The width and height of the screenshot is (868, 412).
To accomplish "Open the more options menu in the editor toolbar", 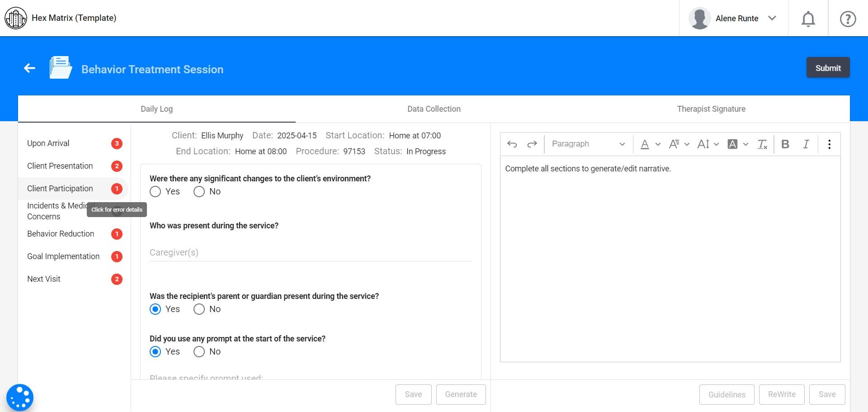I will coord(829,144).
